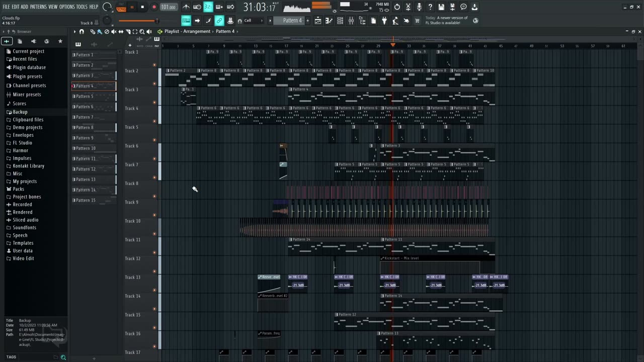Expand the Soundfonts folder
This screenshot has width=644, height=362.
tap(24, 228)
